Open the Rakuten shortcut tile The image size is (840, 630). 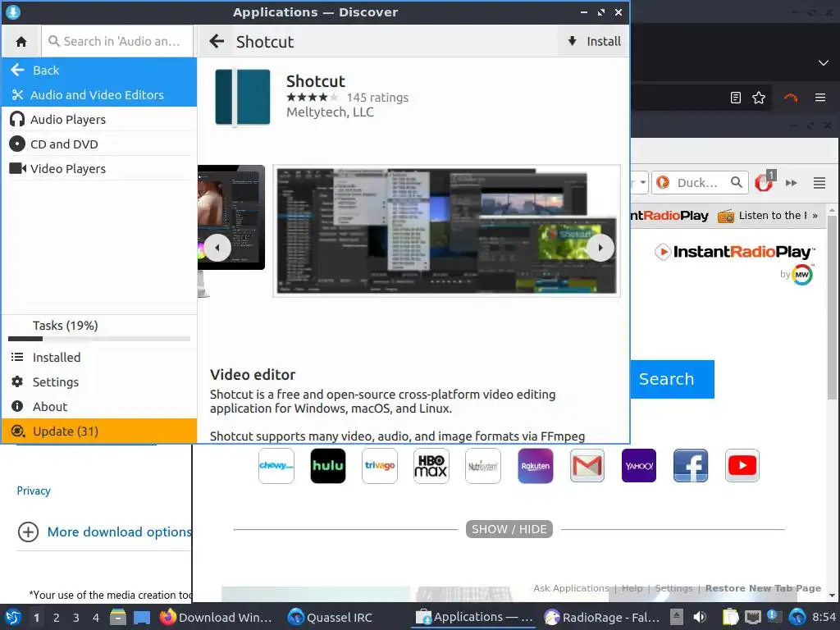535,466
